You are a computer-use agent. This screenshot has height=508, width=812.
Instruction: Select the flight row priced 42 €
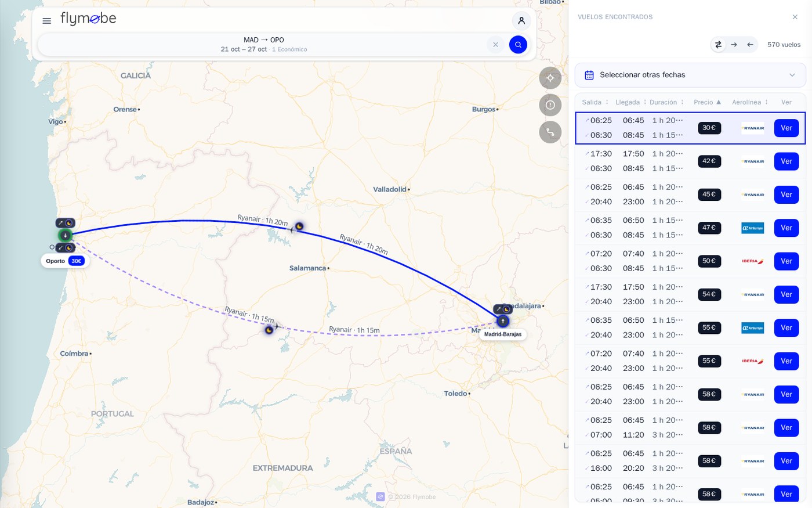(x=690, y=161)
